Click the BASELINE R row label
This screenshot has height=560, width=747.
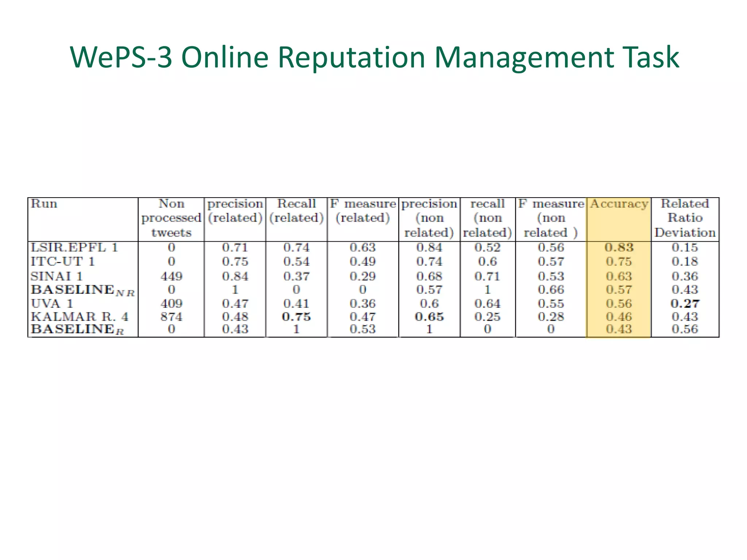(x=78, y=330)
